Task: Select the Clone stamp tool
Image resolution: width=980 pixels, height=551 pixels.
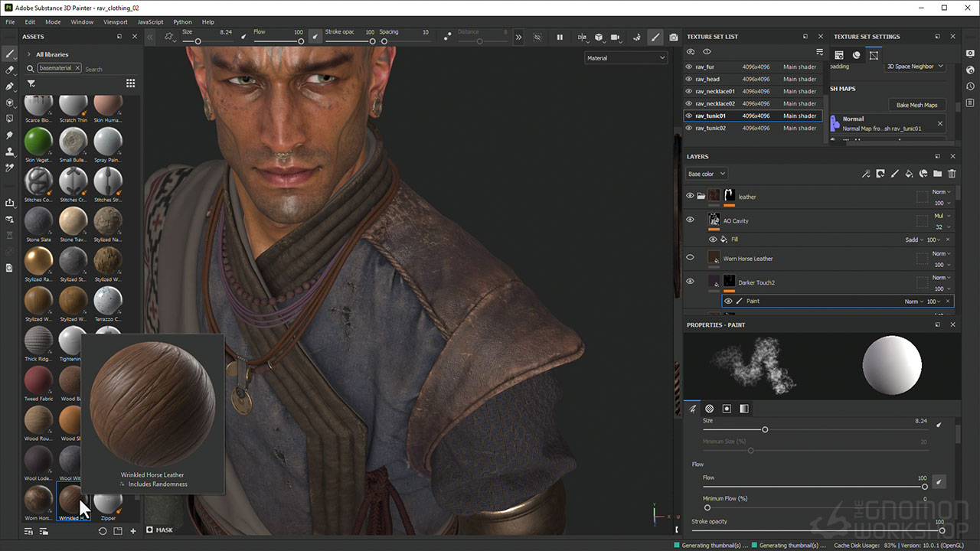Action: point(10,152)
